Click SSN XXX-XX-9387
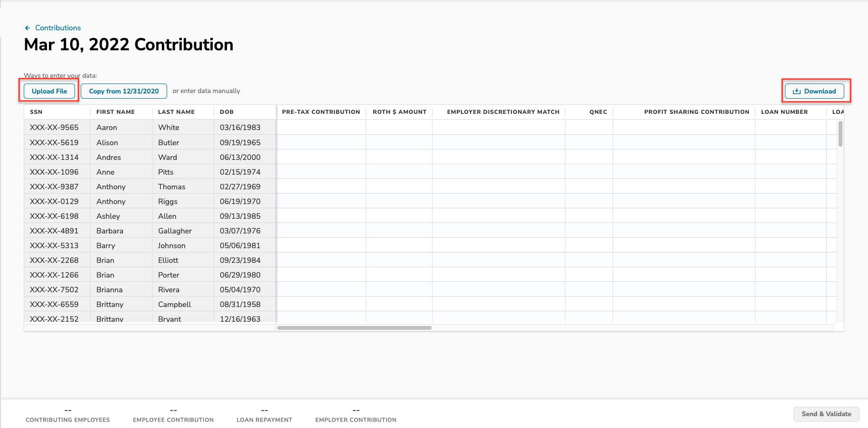 54,186
